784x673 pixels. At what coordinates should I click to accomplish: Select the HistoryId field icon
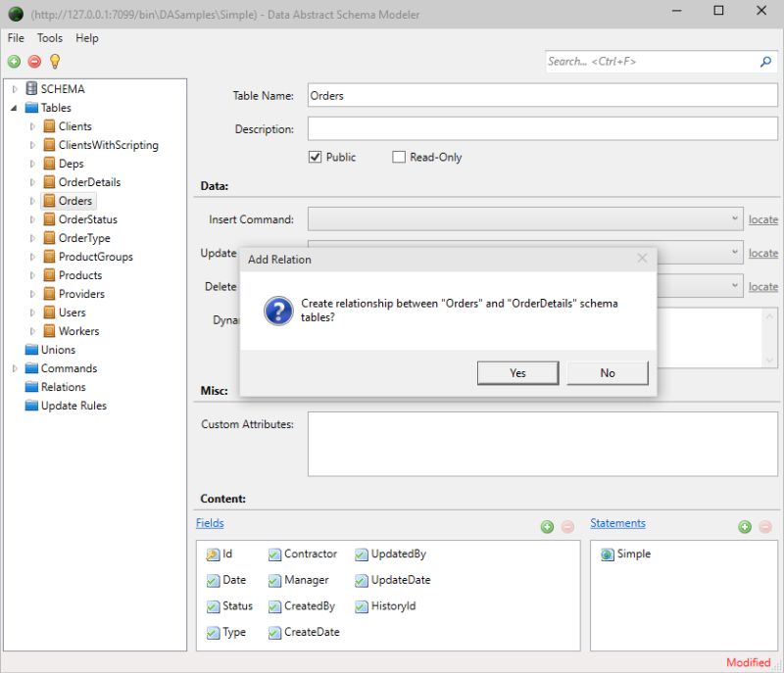tap(361, 606)
